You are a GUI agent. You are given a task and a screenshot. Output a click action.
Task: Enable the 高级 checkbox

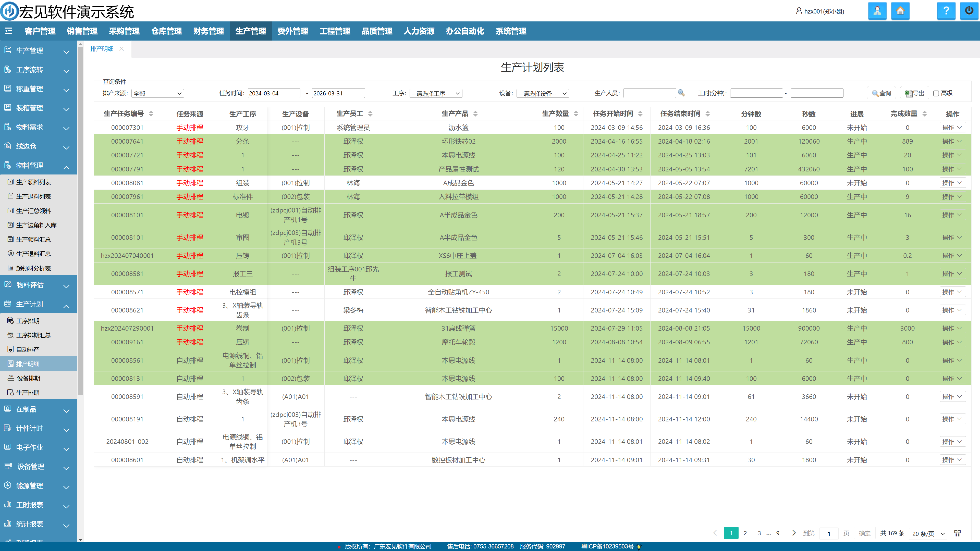(x=936, y=94)
